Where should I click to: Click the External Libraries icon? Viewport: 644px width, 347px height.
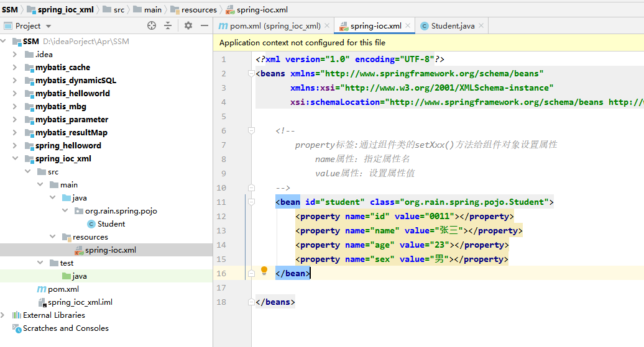click(16, 315)
